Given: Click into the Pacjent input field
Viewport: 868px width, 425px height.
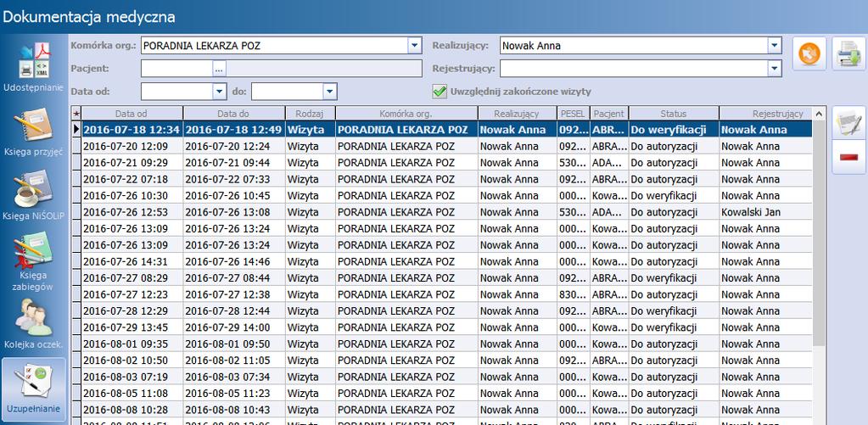Looking at the screenshot, I should [x=176, y=69].
